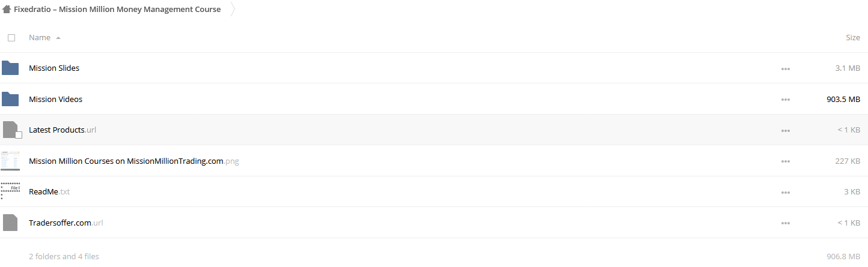Viewport: 868px width, 267px height.
Task: Open the ReadMe.txt file name
Action: pyautogui.click(x=49, y=192)
